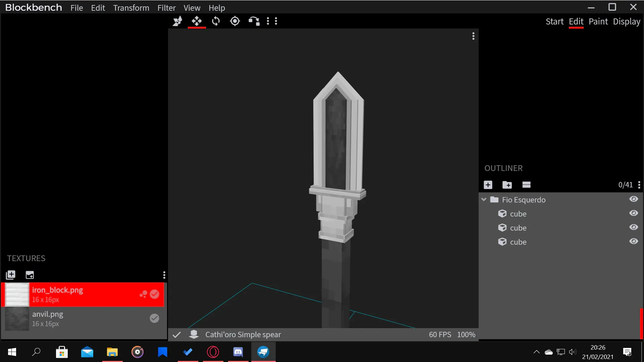The image size is (644, 362).
Task: Switch to the Start tab
Action: coord(554,21)
